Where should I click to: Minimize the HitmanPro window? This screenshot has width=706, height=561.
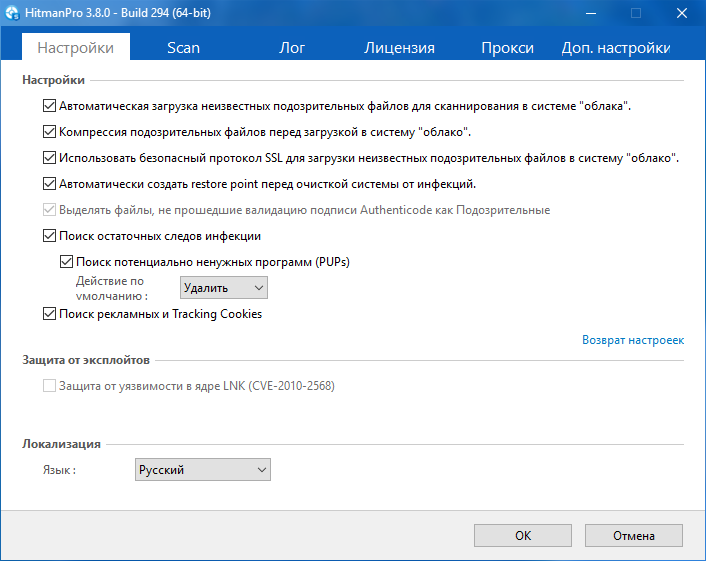(591, 13)
